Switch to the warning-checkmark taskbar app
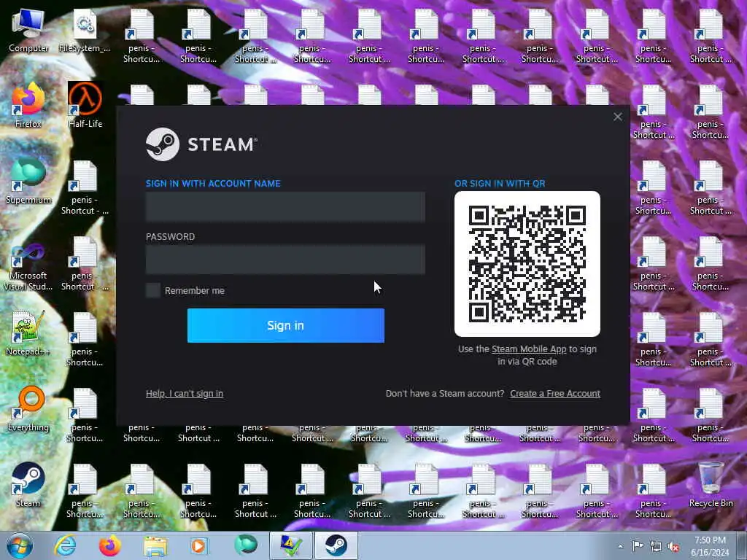This screenshot has height=560, width=747. tap(290, 545)
